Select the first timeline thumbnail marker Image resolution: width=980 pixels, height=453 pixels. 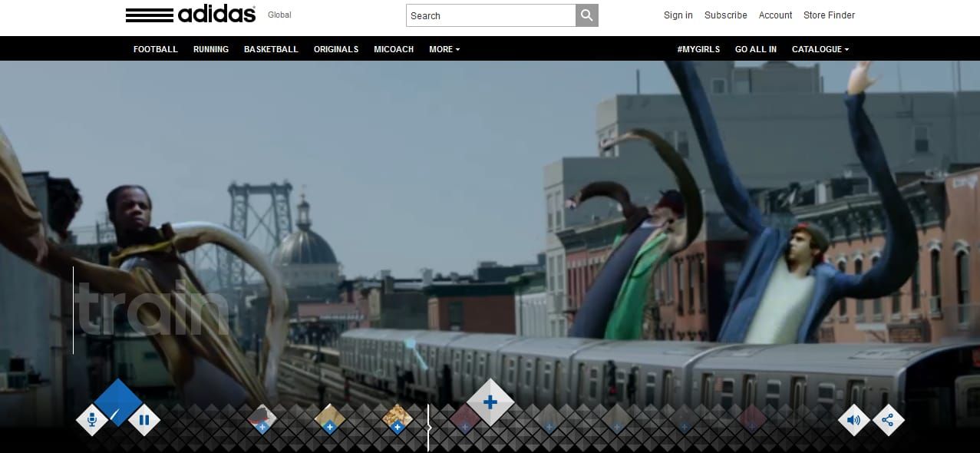[262, 419]
